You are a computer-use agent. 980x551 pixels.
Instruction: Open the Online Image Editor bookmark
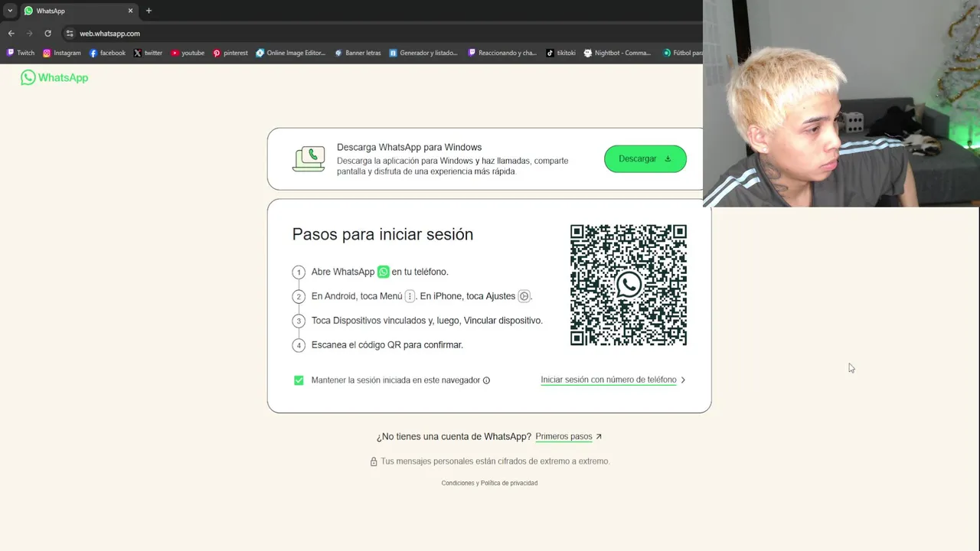(291, 53)
